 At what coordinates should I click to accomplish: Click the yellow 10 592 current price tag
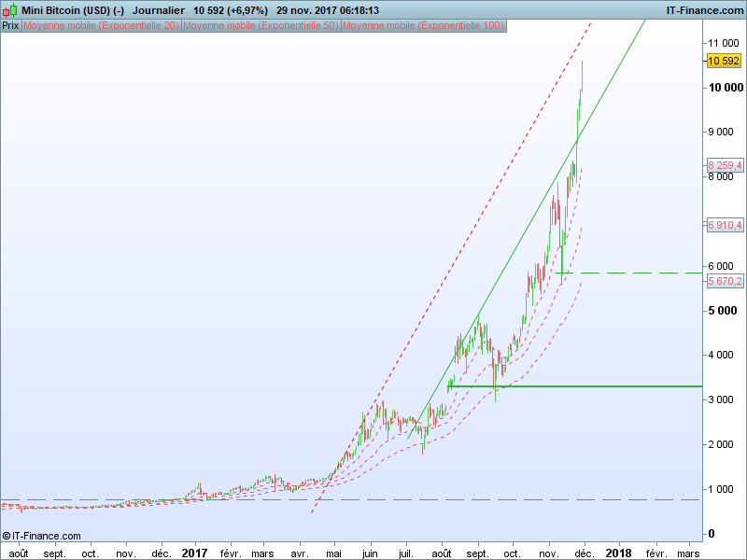point(724,61)
